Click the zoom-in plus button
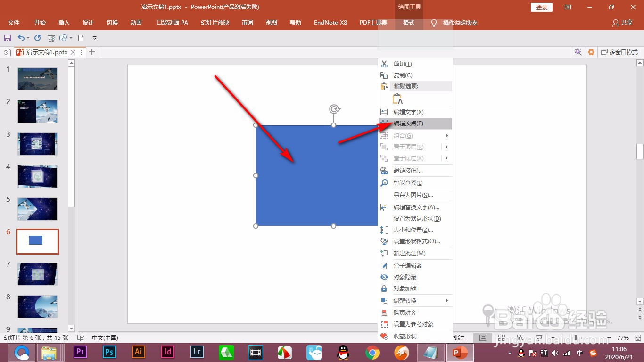 coord(609,338)
